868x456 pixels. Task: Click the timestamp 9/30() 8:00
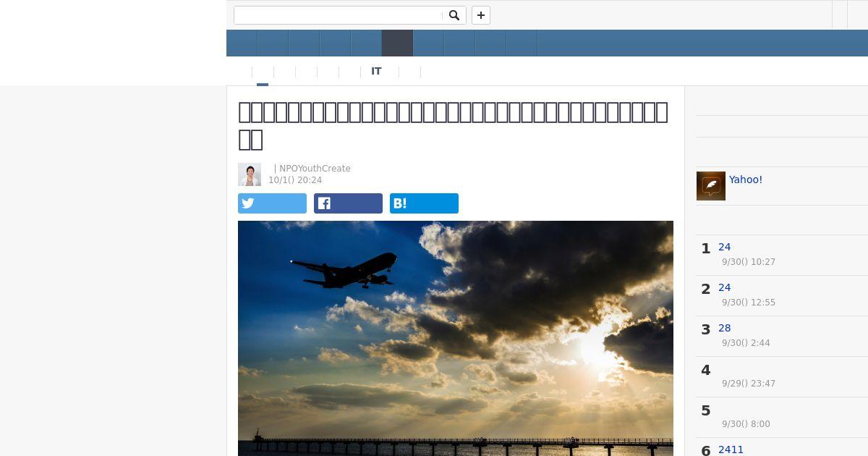pos(746,424)
